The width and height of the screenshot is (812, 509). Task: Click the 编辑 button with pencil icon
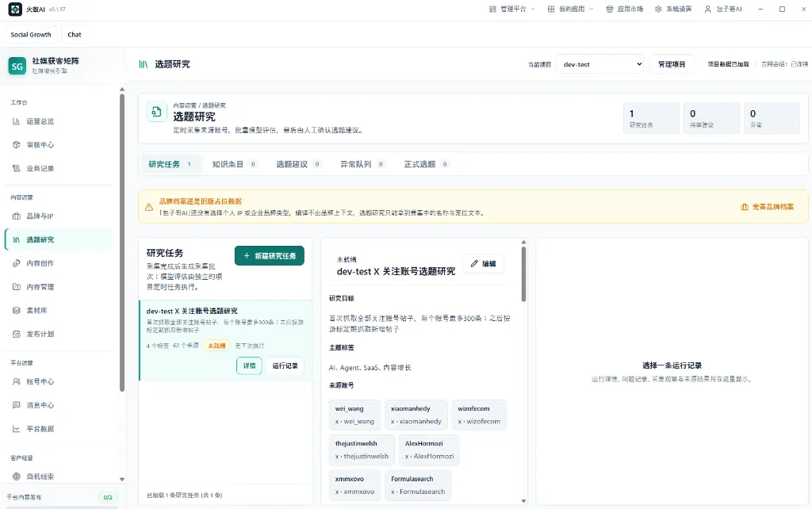483,263
